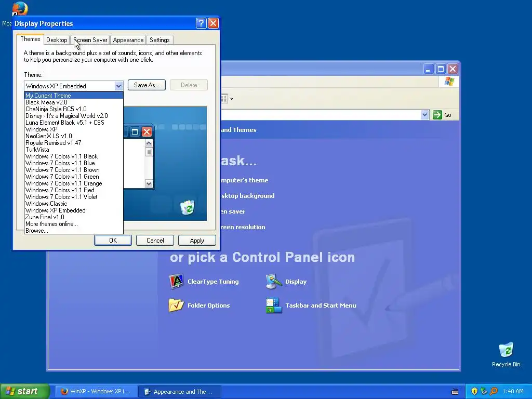Click the on-screen keyboard taskbar icon

click(x=455, y=392)
